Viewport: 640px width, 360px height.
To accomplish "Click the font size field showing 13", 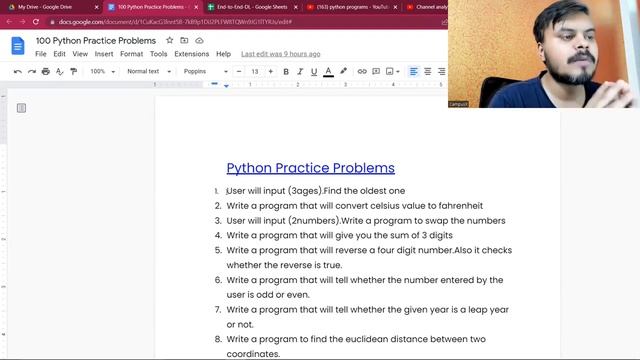I will coord(255,71).
